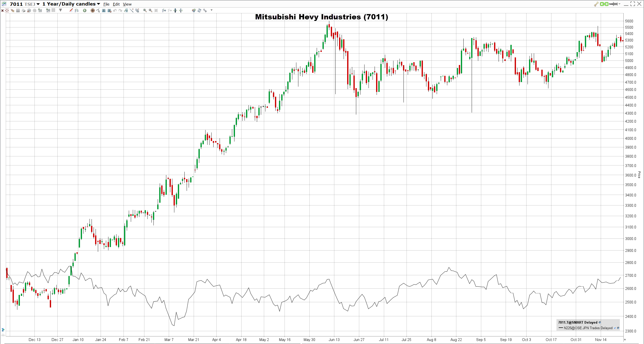Click the greyed-out shift bars left icon
The width and height of the screenshot is (644, 344).
coord(170,10)
